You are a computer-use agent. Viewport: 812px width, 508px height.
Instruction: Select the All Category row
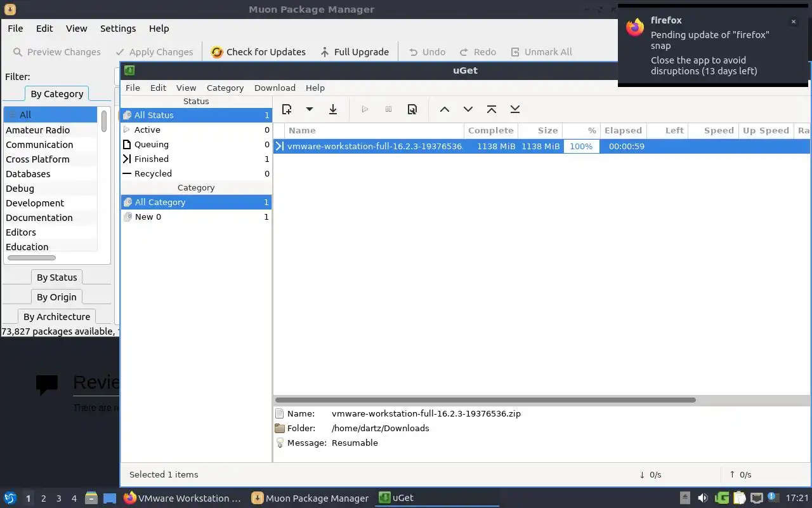point(196,202)
